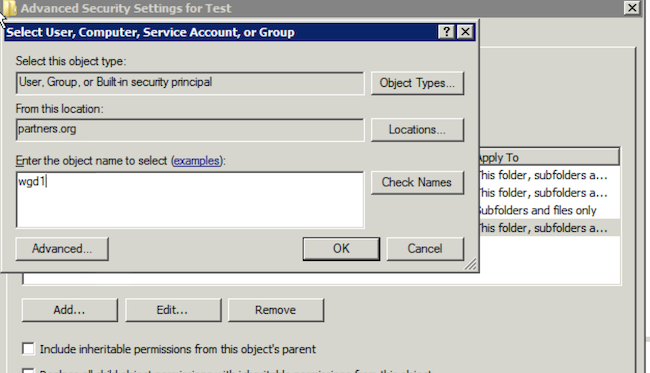650x373 pixels.
Task: Open the examples help link
Action: (196, 161)
